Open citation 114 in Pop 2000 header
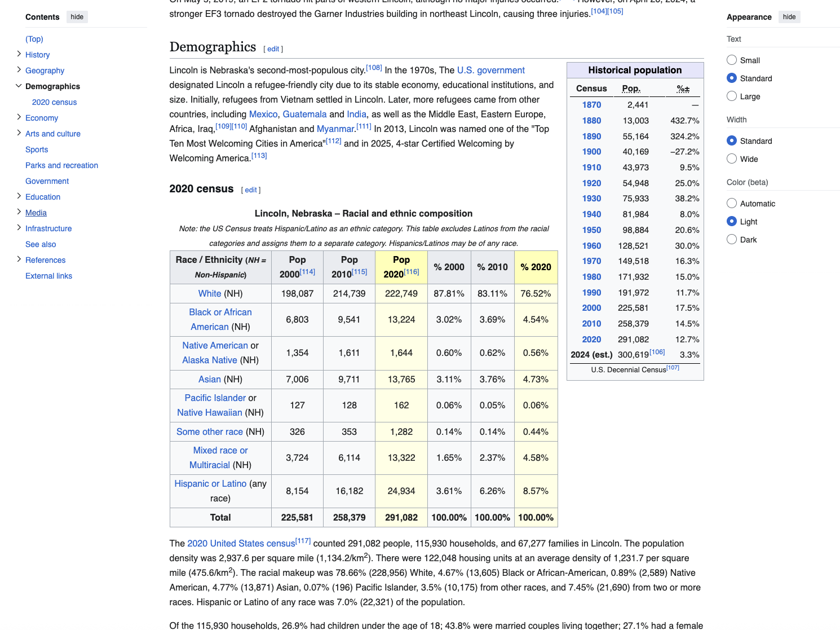 (x=308, y=271)
